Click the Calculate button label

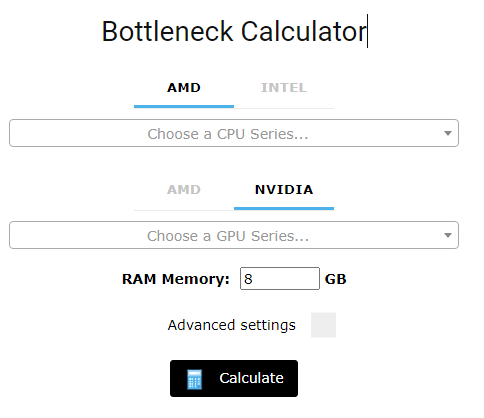pyautogui.click(x=251, y=378)
